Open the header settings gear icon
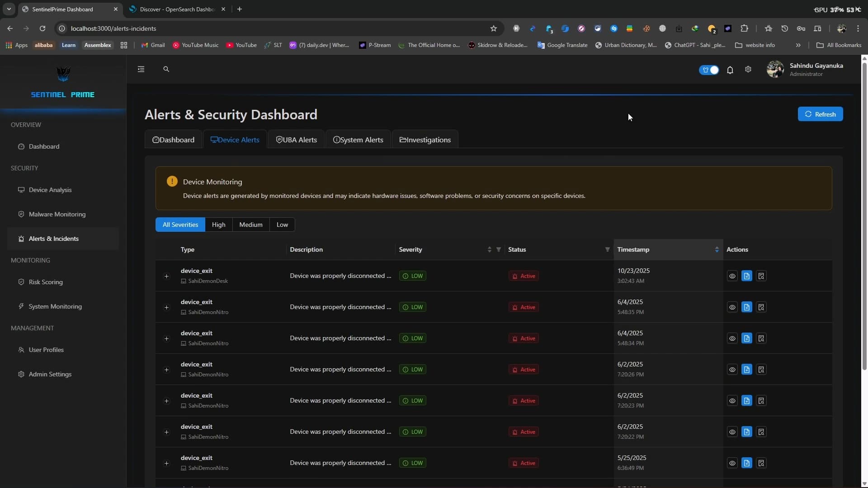868x488 pixels. [x=748, y=70]
